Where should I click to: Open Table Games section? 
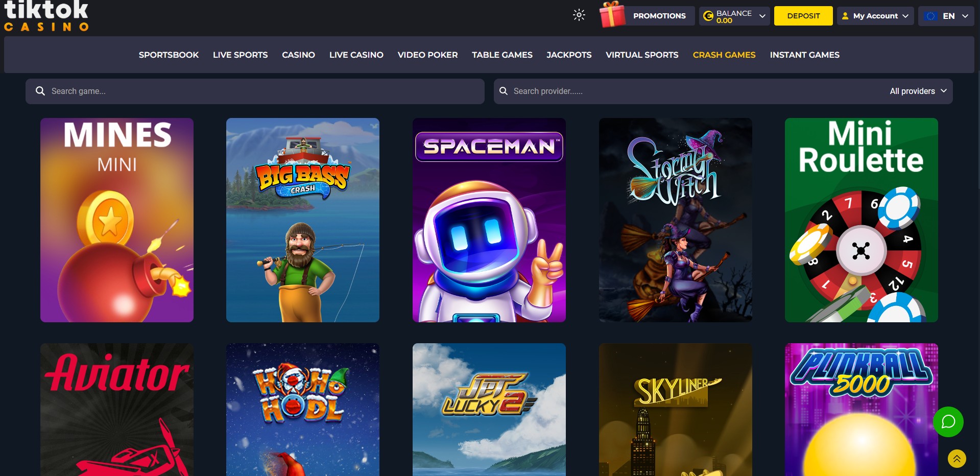click(502, 55)
